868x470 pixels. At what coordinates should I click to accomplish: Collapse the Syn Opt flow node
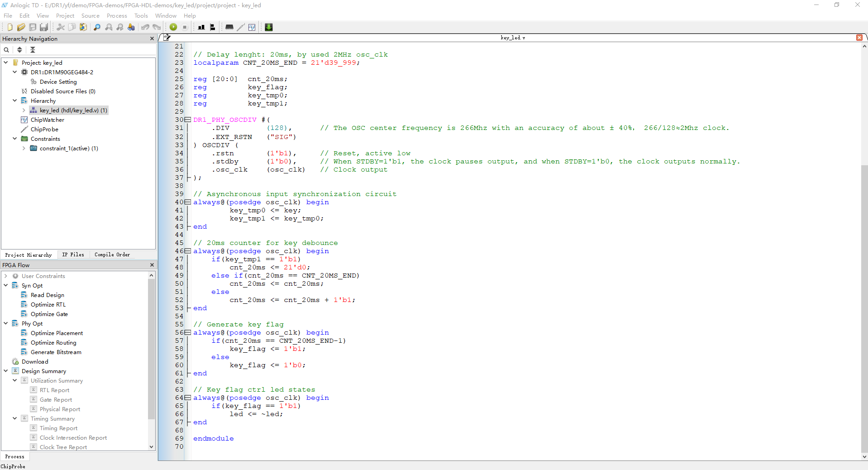pyautogui.click(x=6, y=285)
